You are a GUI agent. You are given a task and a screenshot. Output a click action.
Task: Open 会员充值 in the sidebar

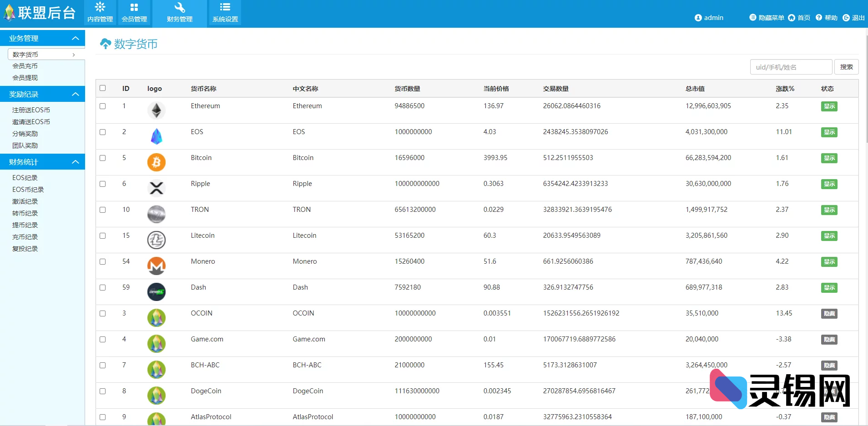click(25, 66)
